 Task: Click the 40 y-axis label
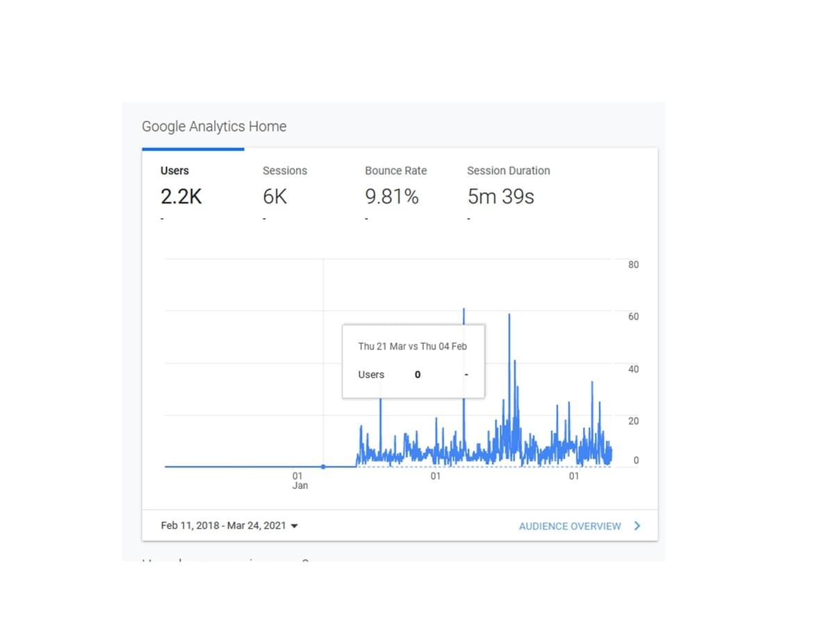click(x=633, y=369)
